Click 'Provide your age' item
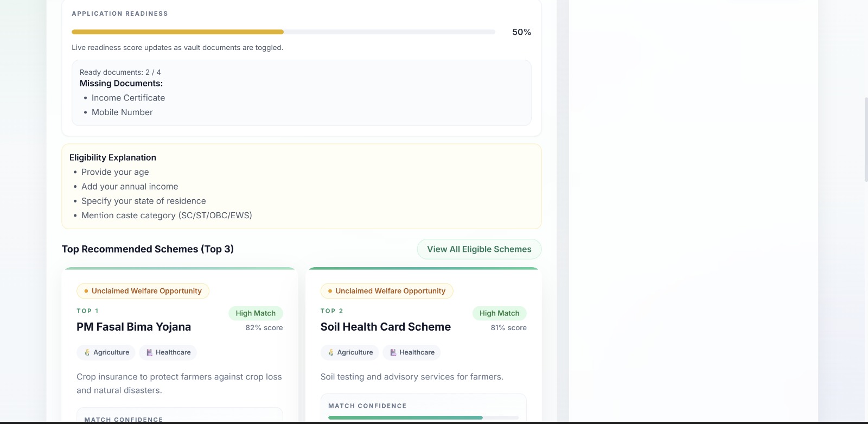Screen dimensions: 868x424 [115, 172]
